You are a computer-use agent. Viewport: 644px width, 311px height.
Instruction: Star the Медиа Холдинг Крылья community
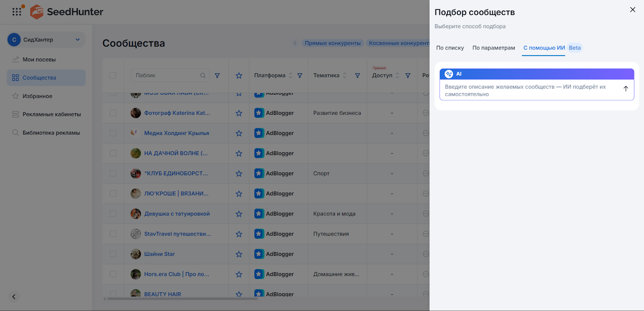[x=239, y=133]
